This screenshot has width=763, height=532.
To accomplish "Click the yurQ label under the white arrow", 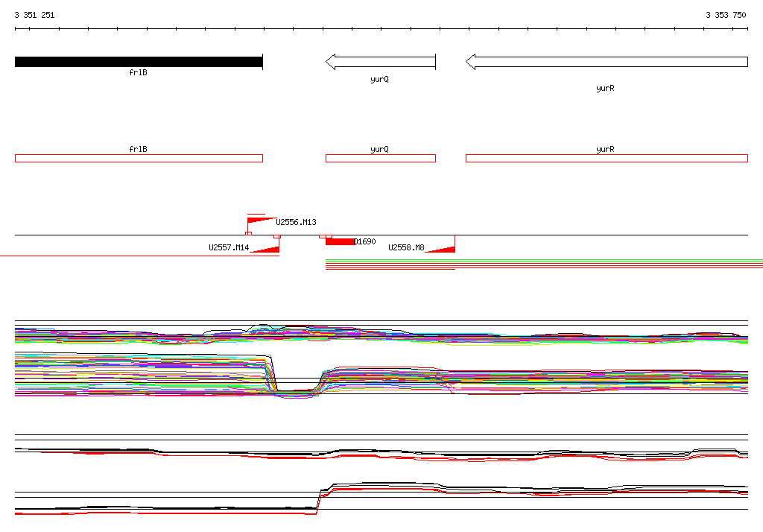I will (379, 79).
